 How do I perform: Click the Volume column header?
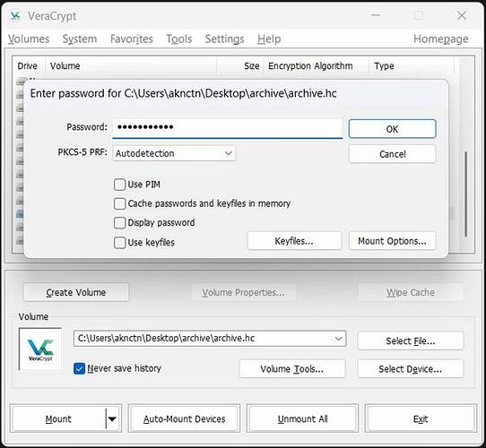pos(131,65)
